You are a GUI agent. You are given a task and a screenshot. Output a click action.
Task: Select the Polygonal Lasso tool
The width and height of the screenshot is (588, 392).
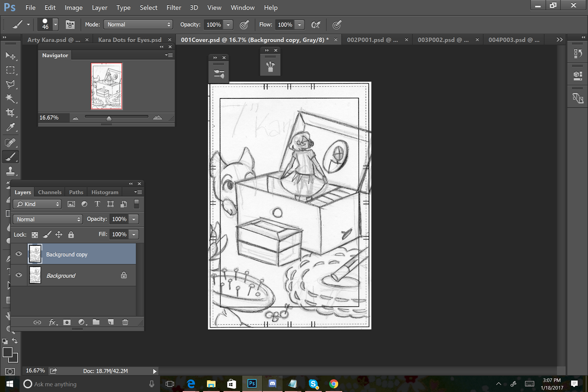10,84
